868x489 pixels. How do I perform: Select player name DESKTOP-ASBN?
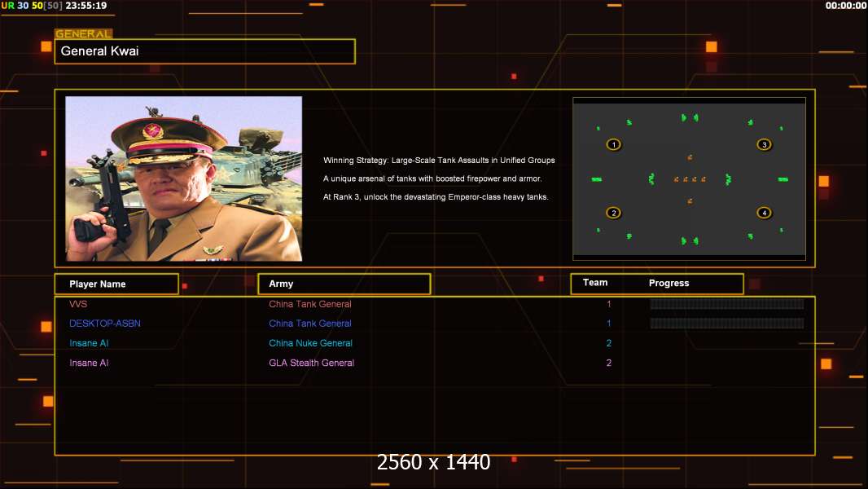(x=104, y=324)
